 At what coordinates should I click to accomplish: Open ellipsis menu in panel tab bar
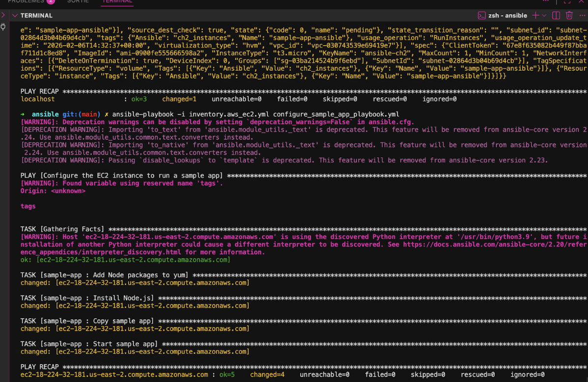click(546, 1)
